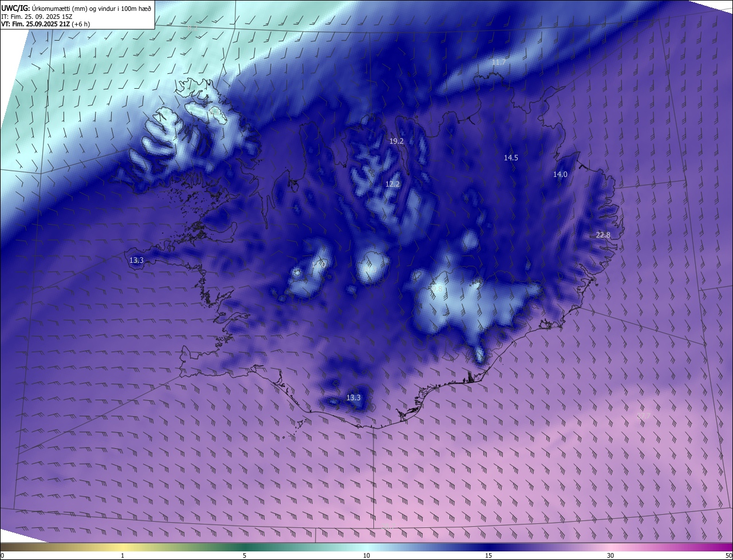The height and width of the screenshot is (560, 733).
Task: Click the 13.3 label on the western peninsula
Action: 136,260
